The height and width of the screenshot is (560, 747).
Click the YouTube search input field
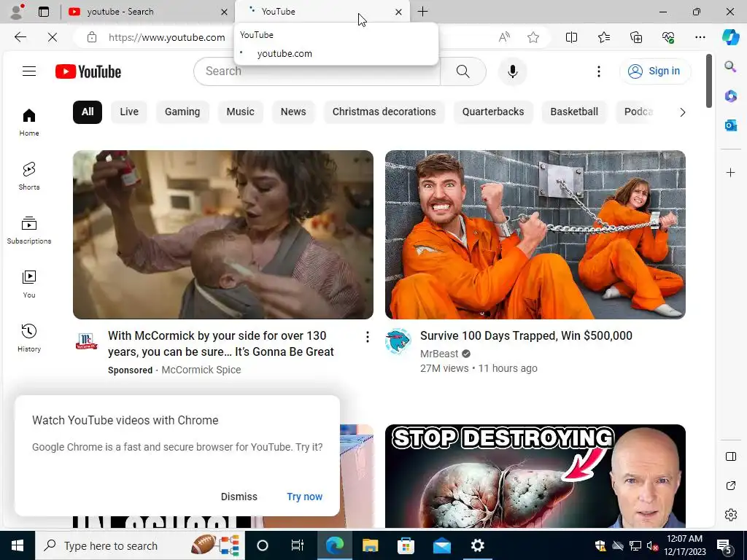317,71
